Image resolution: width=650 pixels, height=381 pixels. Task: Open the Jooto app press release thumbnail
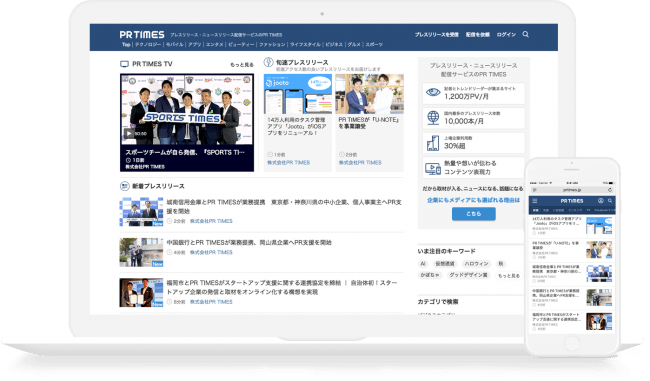(x=298, y=94)
